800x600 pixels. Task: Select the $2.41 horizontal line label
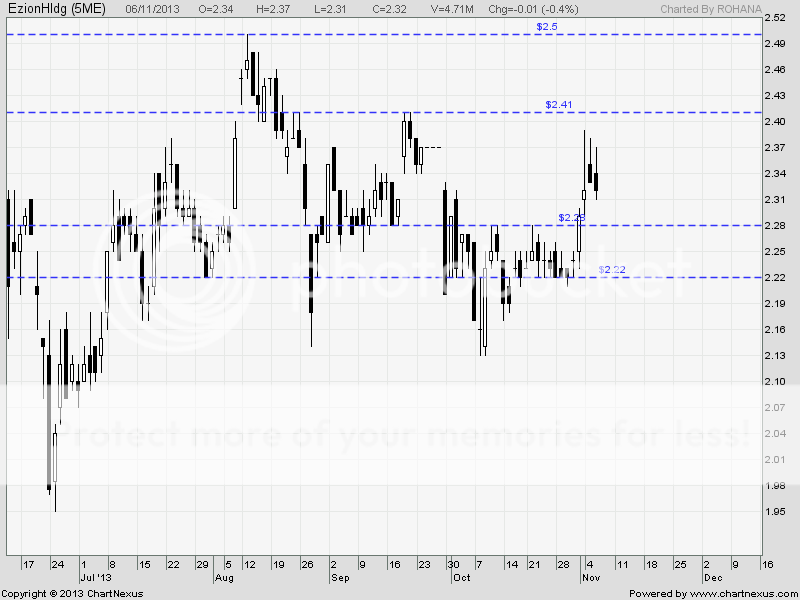[x=559, y=104]
